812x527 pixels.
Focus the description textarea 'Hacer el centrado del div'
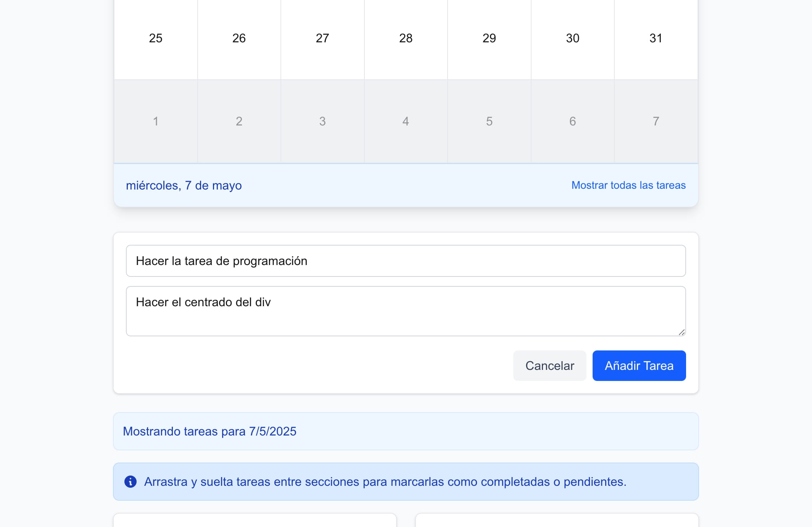pyautogui.click(x=406, y=311)
